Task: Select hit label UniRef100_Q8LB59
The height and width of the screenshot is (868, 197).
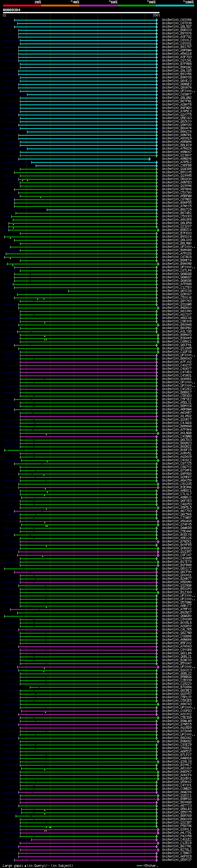Action: pyautogui.click(x=177, y=223)
